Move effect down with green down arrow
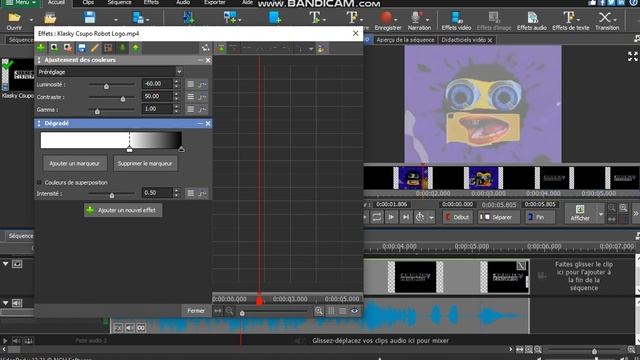Image resolution: width=640 pixels, height=360 pixels. coord(122,48)
